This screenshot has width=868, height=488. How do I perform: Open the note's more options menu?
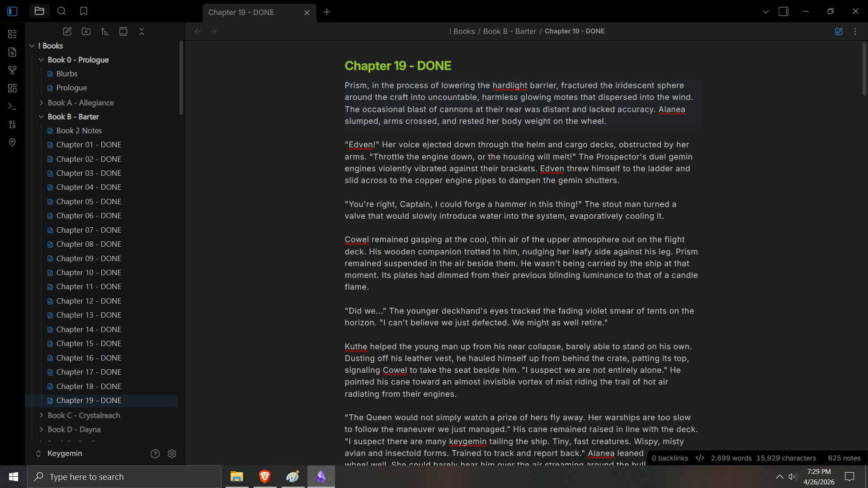coord(855,31)
